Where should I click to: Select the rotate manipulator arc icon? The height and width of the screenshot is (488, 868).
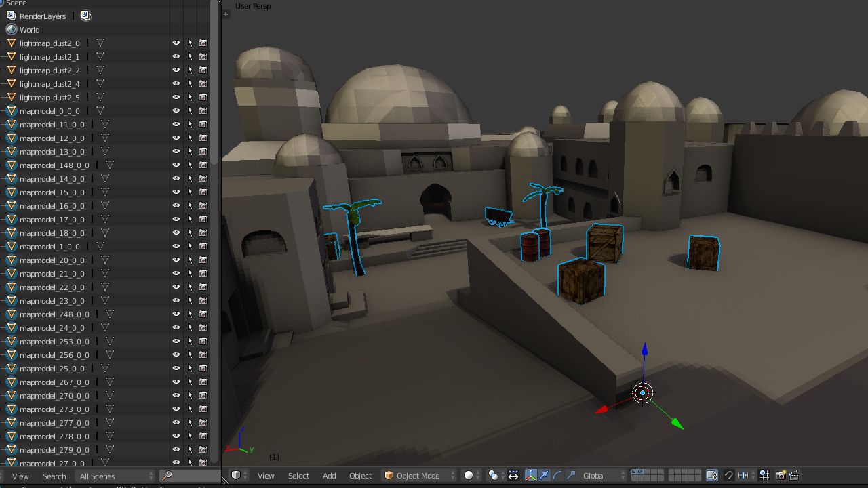click(557, 476)
